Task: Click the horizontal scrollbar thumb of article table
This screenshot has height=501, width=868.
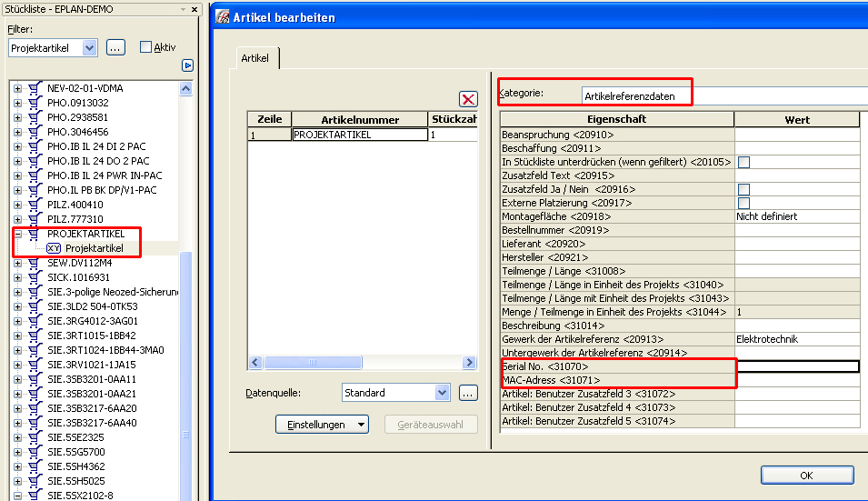Action: click(313, 363)
